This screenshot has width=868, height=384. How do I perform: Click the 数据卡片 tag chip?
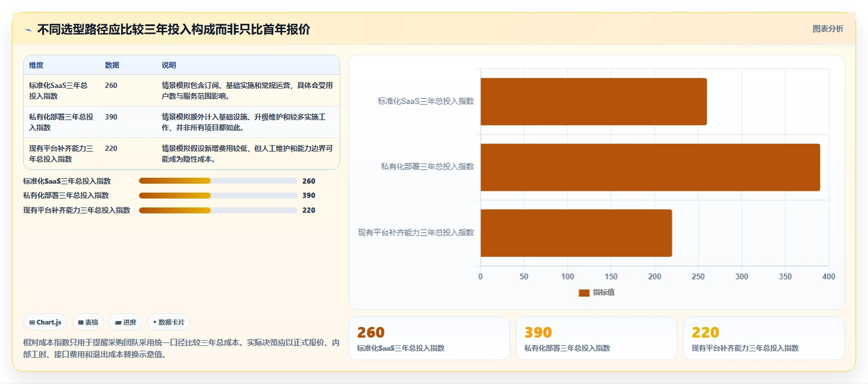pos(169,322)
